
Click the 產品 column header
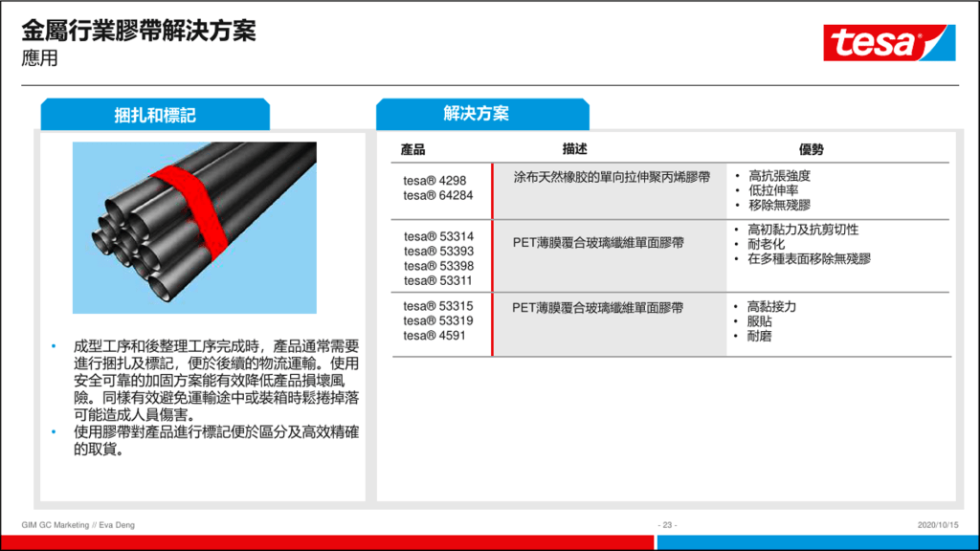(413, 149)
